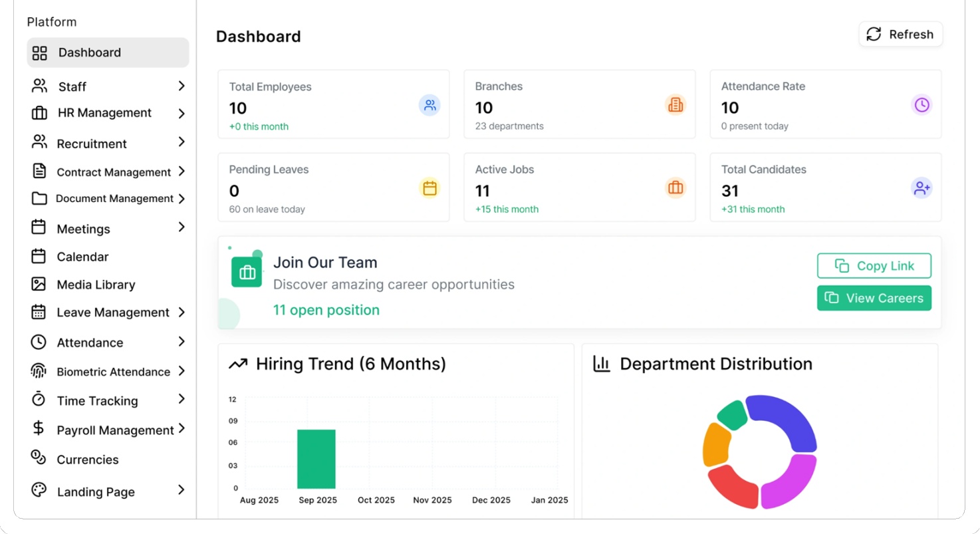
Task: Click the green briefcase icon beside Join Our Team
Action: pos(247,272)
